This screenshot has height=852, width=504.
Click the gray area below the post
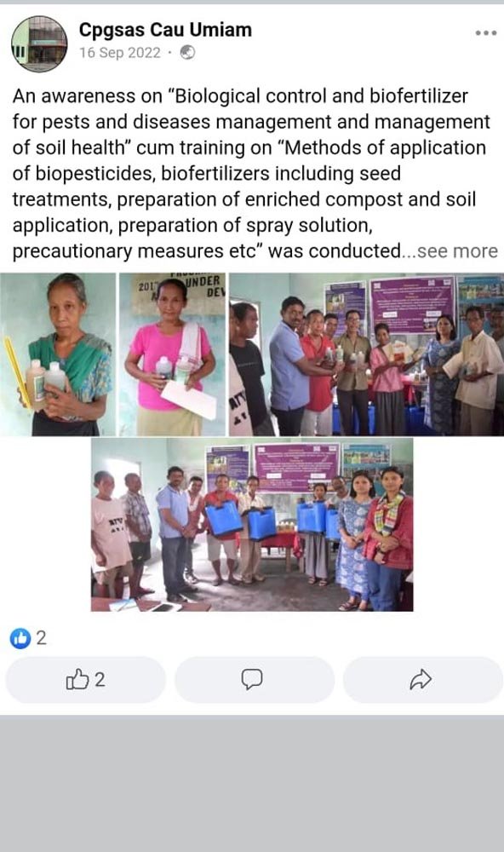[x=252, y=783]
